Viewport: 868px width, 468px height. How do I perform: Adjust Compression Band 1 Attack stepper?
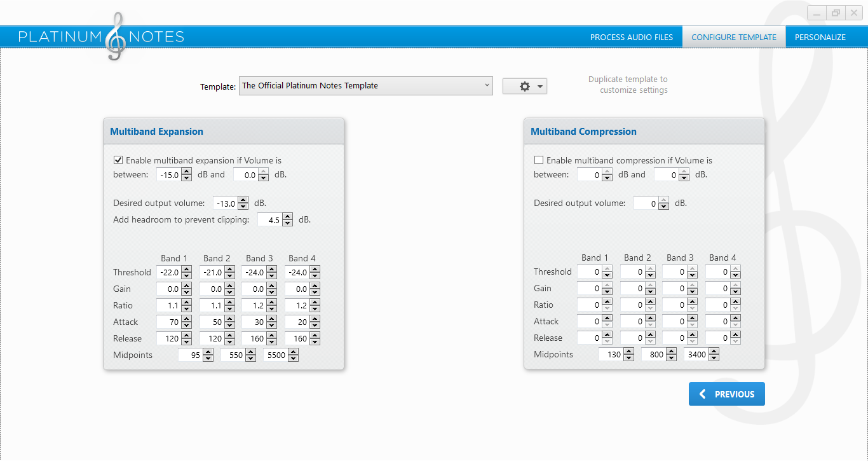point(607,321)
